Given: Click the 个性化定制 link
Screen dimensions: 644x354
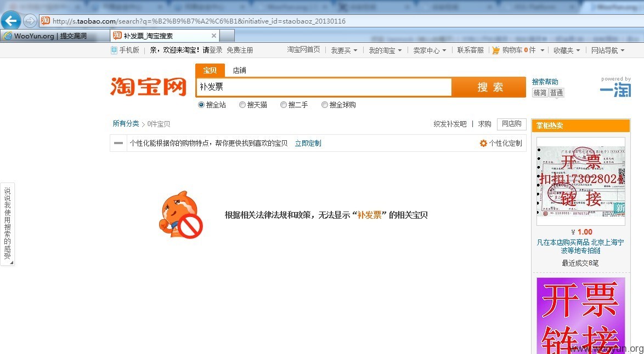Looking at the screenshot, I should pyautogui.click(x=505, y=143).
